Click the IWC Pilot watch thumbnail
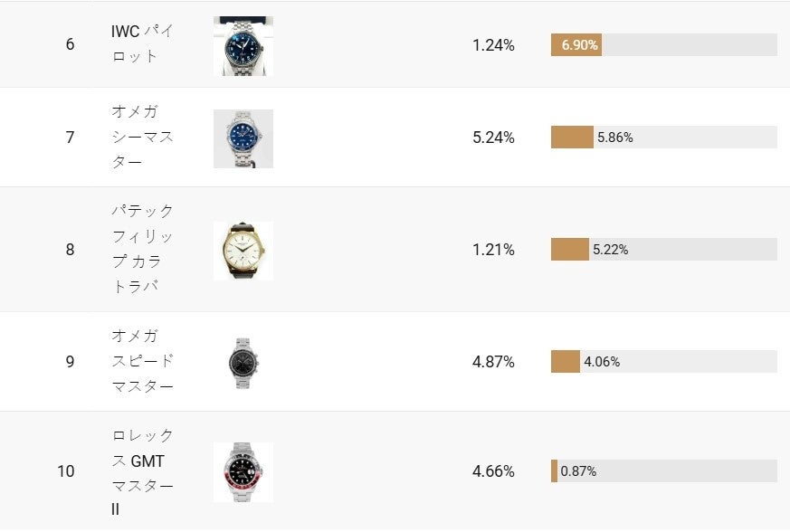 (243, 46)
